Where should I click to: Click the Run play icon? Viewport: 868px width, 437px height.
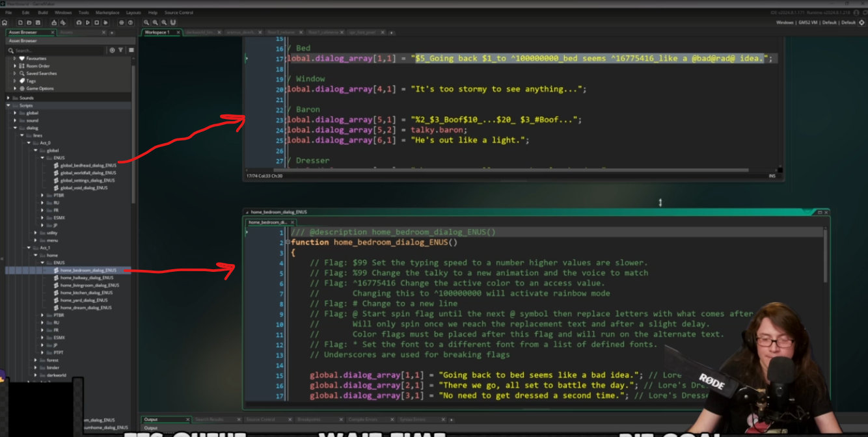pyautogui.click(x=88, y=23)
